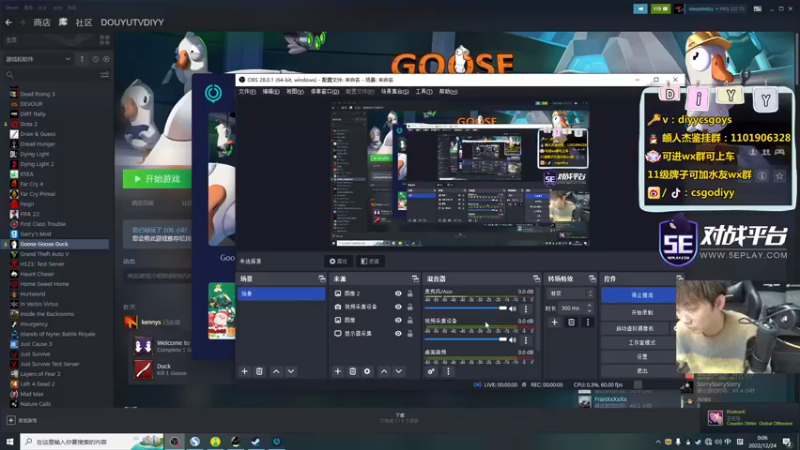Screen dimensions: 800x450
Task: Open the OBS 文件 menu
Action: tap(247, 92)
